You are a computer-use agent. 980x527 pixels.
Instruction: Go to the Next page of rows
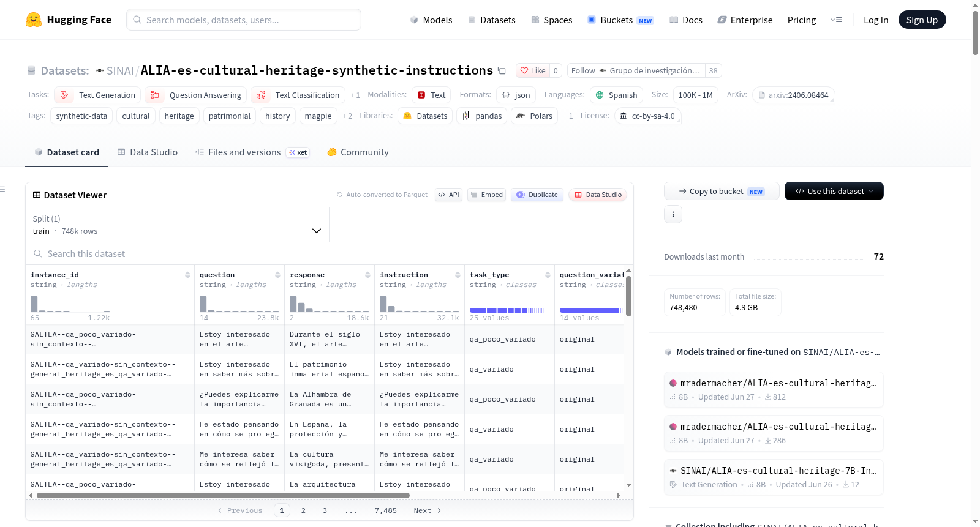(x=427, y=510)
